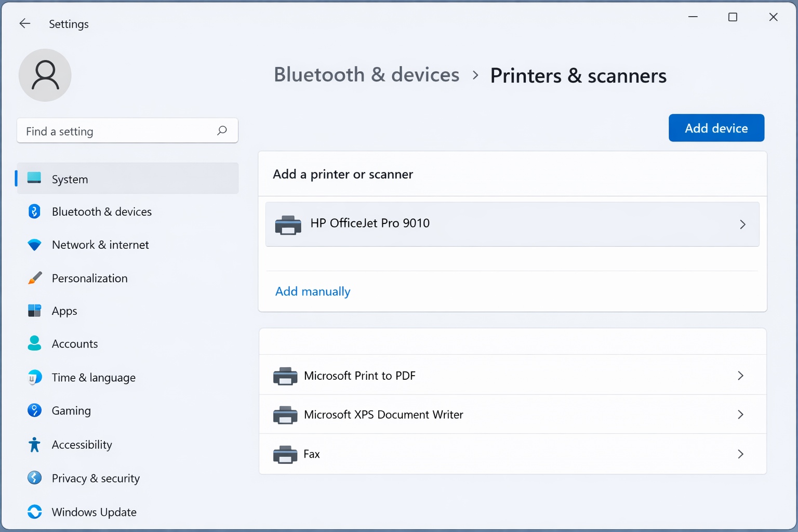This screenshot has width=798, height=532.
Task: Open the Accessibility section icon
Action: point(34,445)
